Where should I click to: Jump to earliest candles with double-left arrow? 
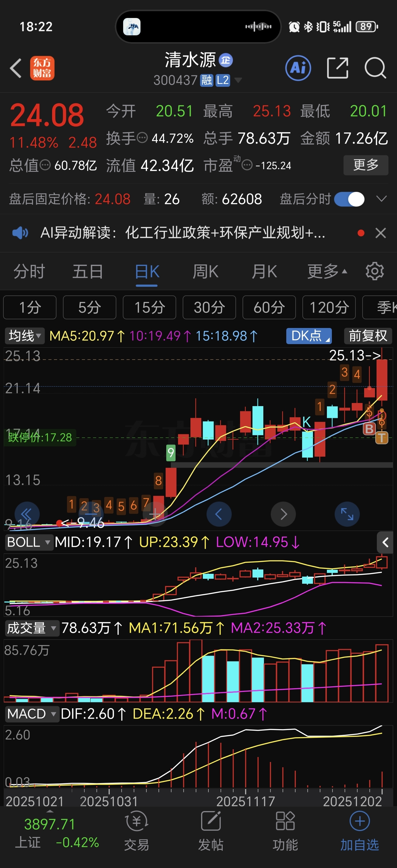click(x=26, y=514)
